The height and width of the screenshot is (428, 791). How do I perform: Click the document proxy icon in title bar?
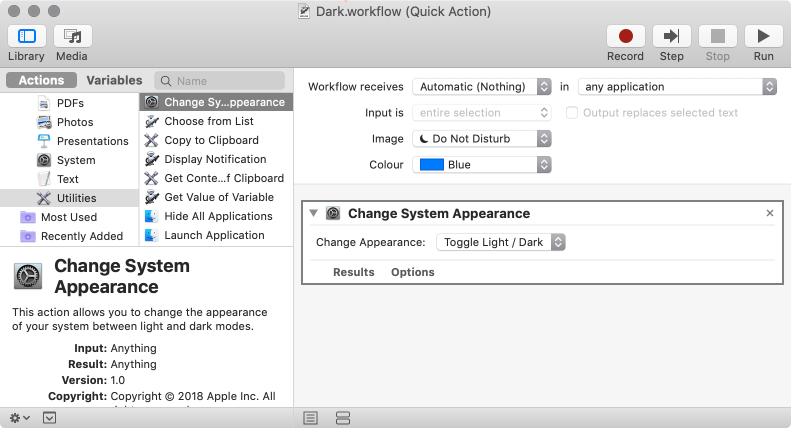[304, 11]
